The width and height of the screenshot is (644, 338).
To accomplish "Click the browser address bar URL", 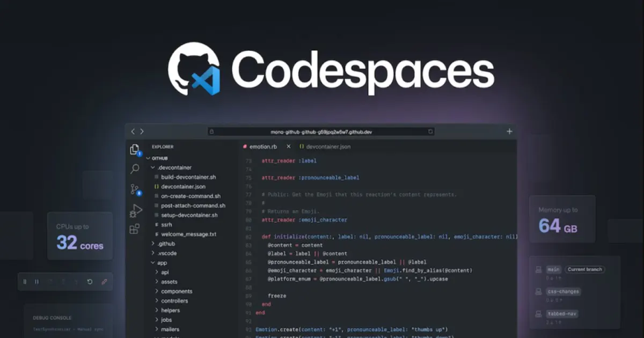I will pos(323,131).
